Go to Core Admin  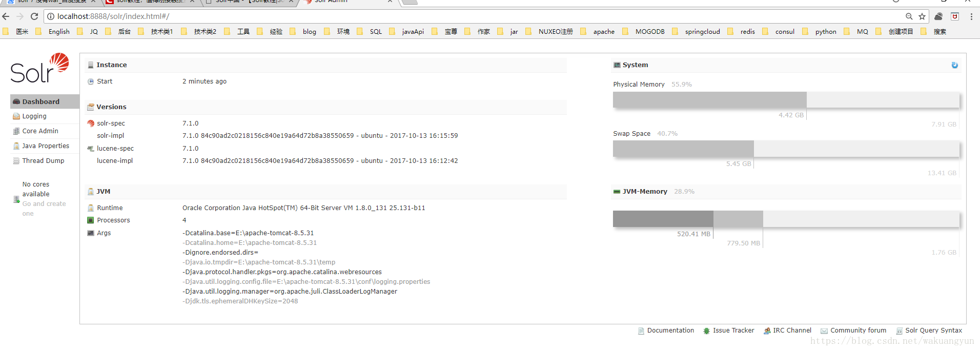[40, 131]
